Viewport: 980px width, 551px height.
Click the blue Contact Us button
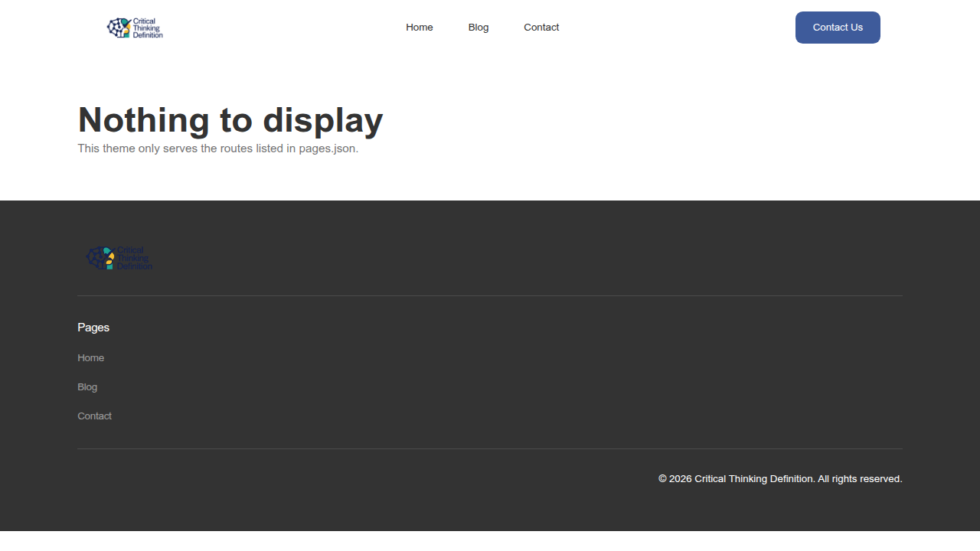pyautogui.click(x=838, y=28)
